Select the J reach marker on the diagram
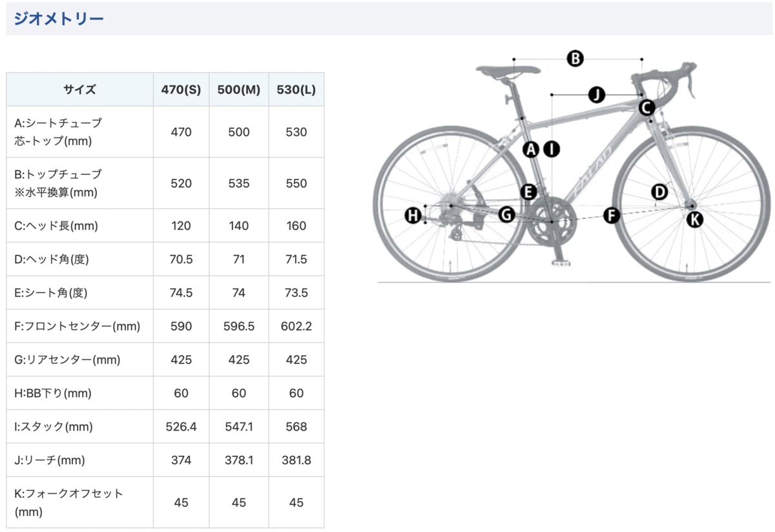Viewport: 775px width, 532px height. (595, 94)
